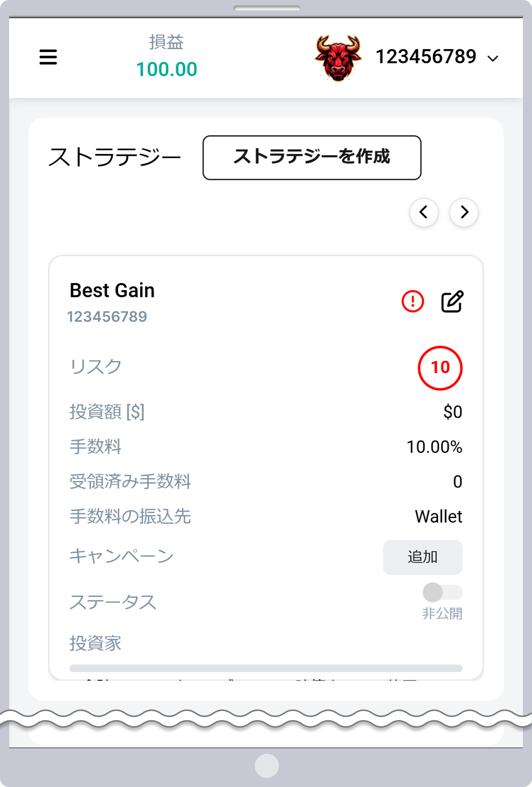The width and height of the screenshot is (532, 787).
Task: Click the red risk 10 badge
Action: (440, 368)
